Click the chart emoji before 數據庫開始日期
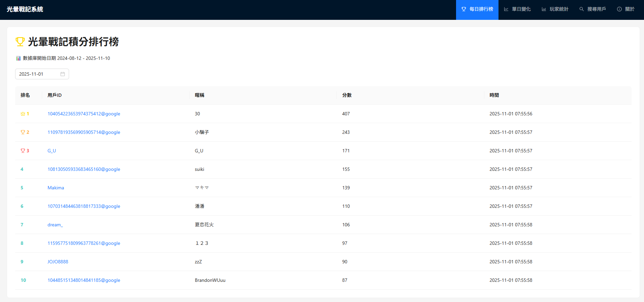 point(18,58)
